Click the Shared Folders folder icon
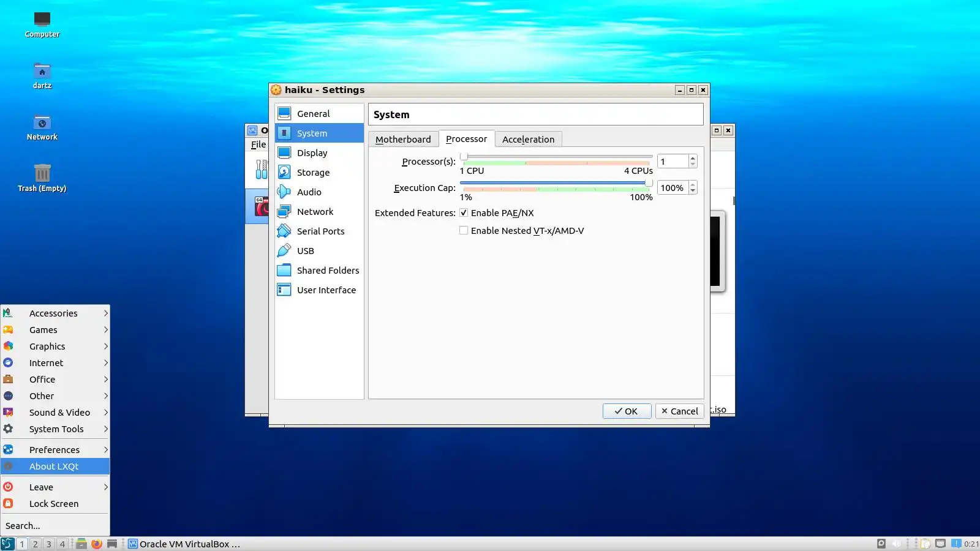The width and height of the screenshot is (980, 551). tap(284, 270)
